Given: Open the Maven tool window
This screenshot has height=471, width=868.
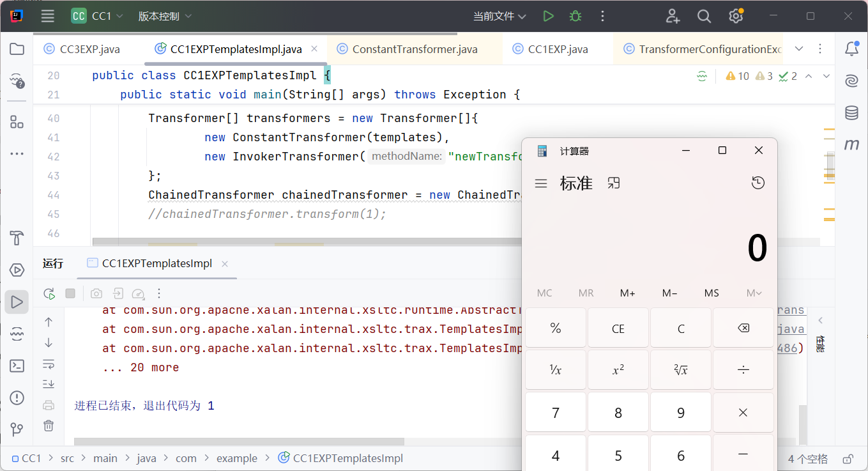Looking at the screenshot, I should [x=851, y=145].
